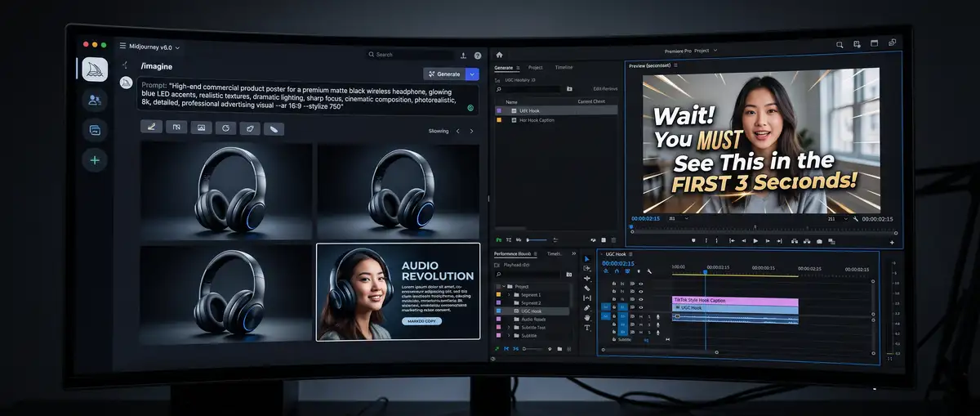Open timeline wrench display settings

[x=649, y=272]
